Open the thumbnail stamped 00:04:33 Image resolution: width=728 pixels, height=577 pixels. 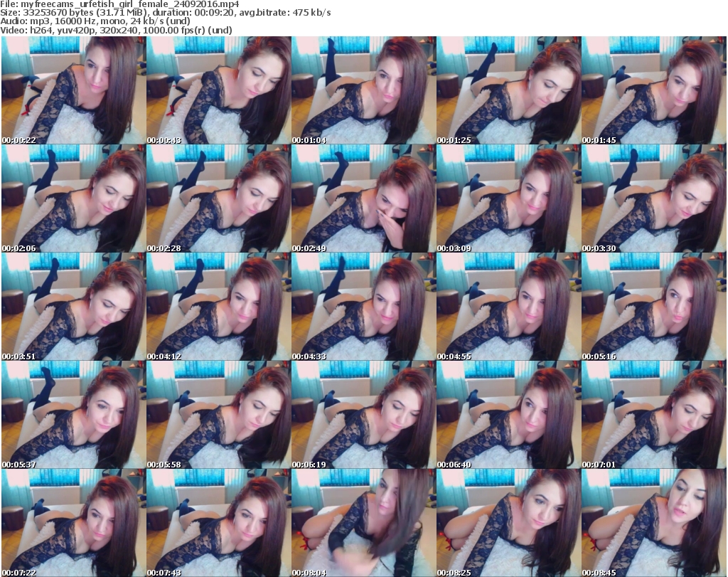(363, 307)
